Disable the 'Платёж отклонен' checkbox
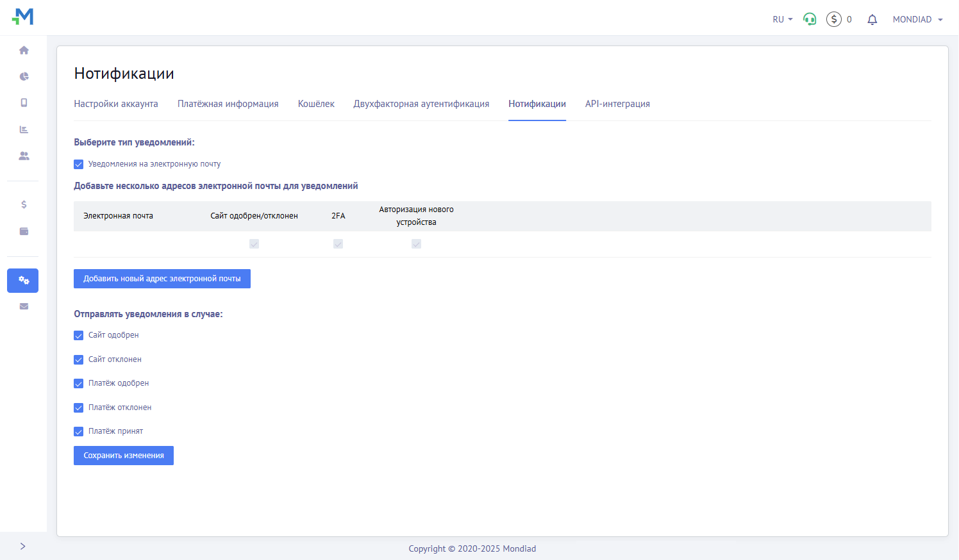Screen dimensions: 959x560 click(x=79, y=408)
